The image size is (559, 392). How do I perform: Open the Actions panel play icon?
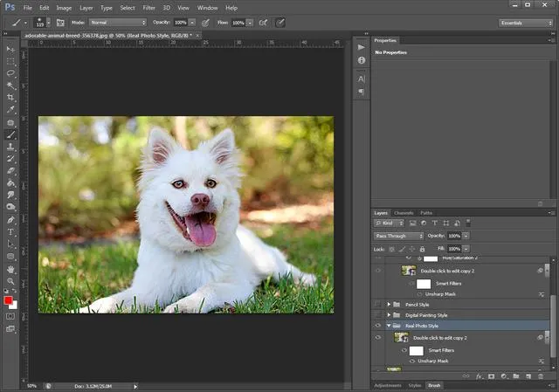coord(361,47)
